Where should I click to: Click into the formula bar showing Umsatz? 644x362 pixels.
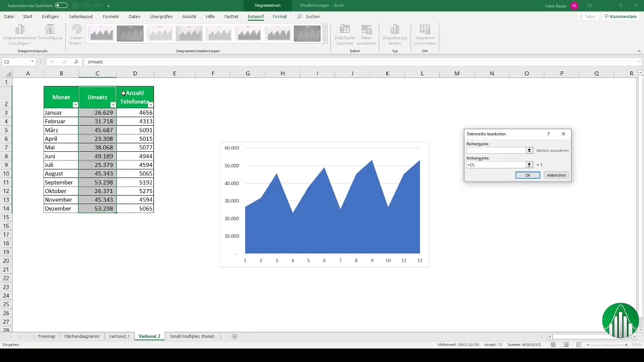360,62
